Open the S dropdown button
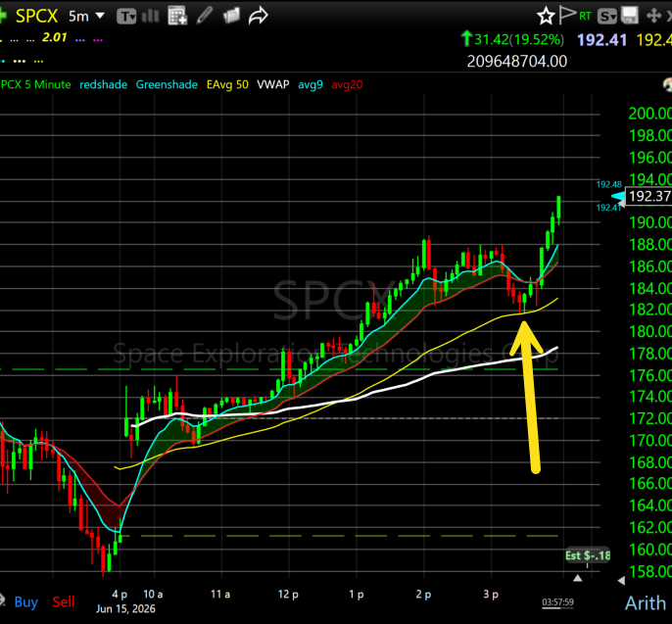This screenshot has height=624, width=672. point(607,17)
